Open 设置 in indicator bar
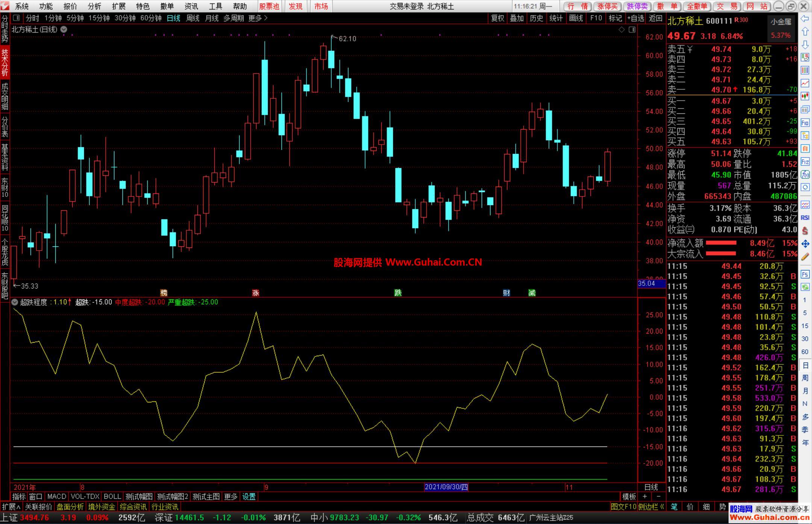The width and height of the screenshot is (812, 524). coord(249,497)
